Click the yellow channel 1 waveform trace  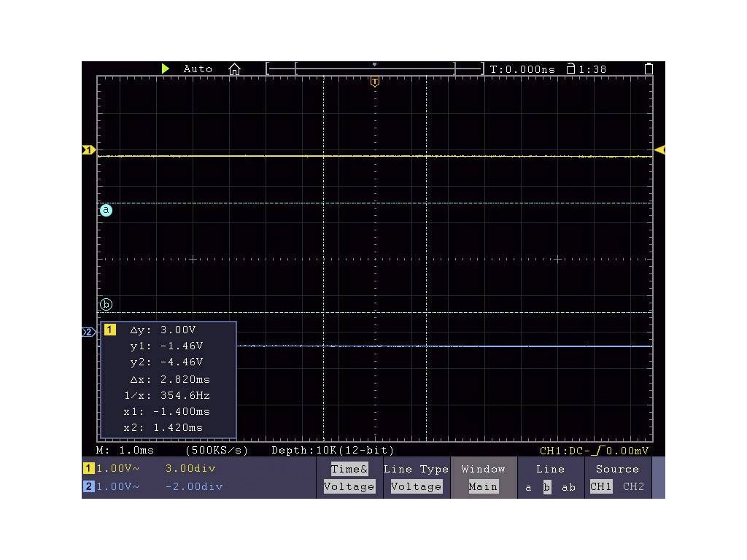coord(375,156)
